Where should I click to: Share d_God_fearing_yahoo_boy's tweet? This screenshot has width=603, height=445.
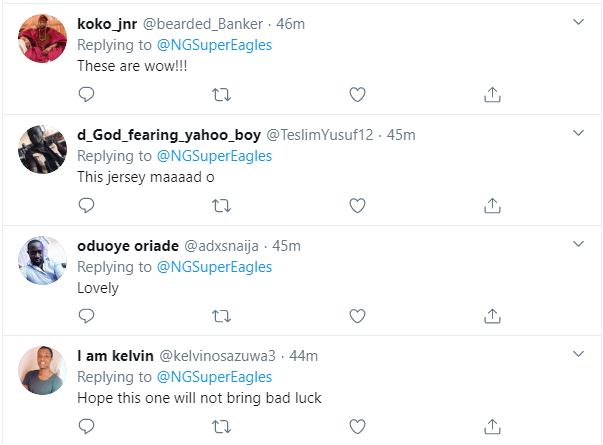[x=492, y=205]
